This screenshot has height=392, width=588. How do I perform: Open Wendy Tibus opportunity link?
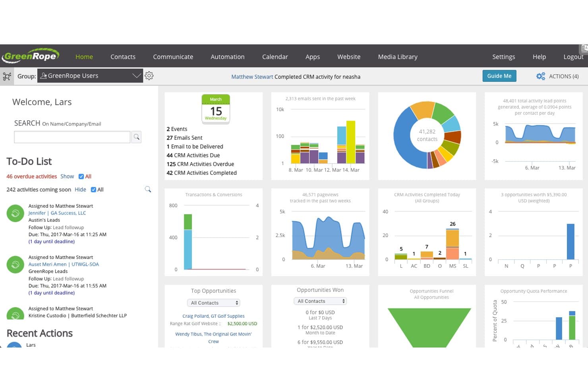point(213,338)
